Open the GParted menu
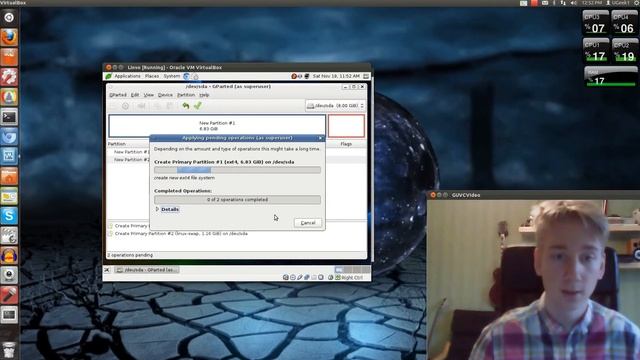Screen dimensions: 640x360 click(118, 95)
